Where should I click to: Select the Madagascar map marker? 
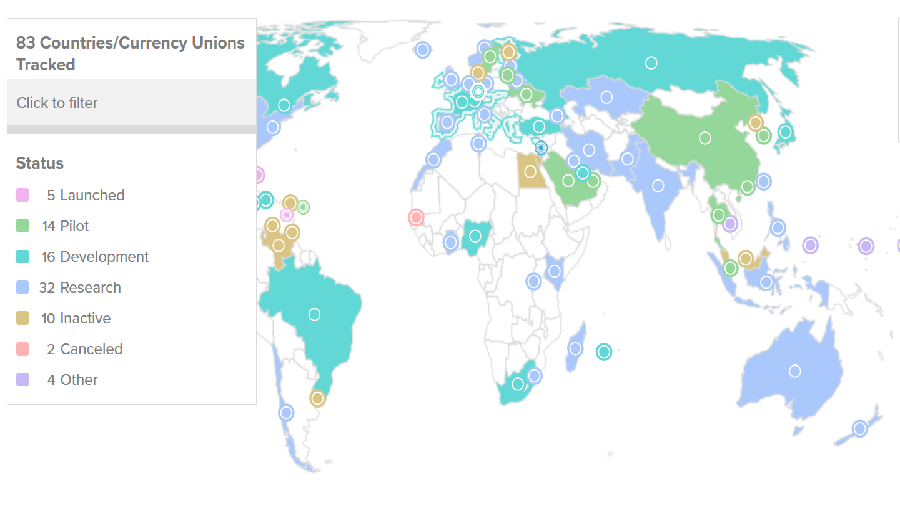tap(575, 348)
